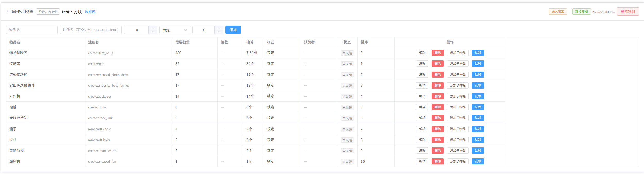Click the 删除项目 button
Image resolution: width=644 pixels, height=174 pixels.
point(628,12)
